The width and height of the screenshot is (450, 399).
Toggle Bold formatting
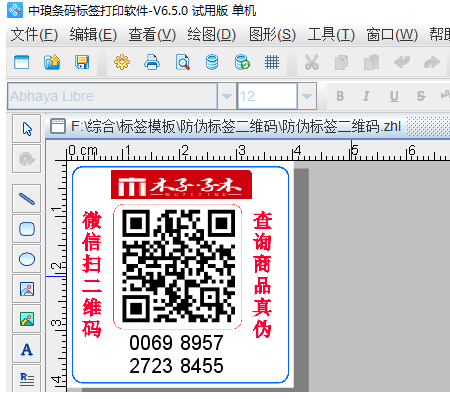pyautogui.click(x=340, y=96)
